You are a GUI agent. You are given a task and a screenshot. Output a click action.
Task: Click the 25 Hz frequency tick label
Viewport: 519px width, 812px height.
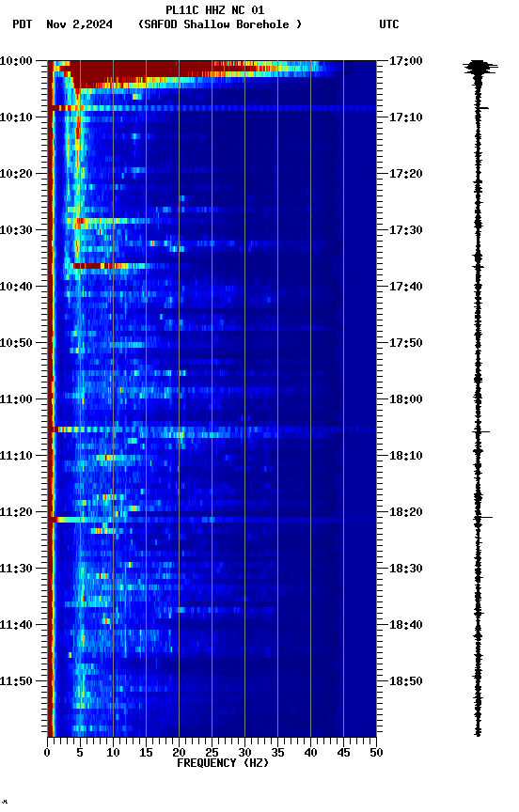212,753
